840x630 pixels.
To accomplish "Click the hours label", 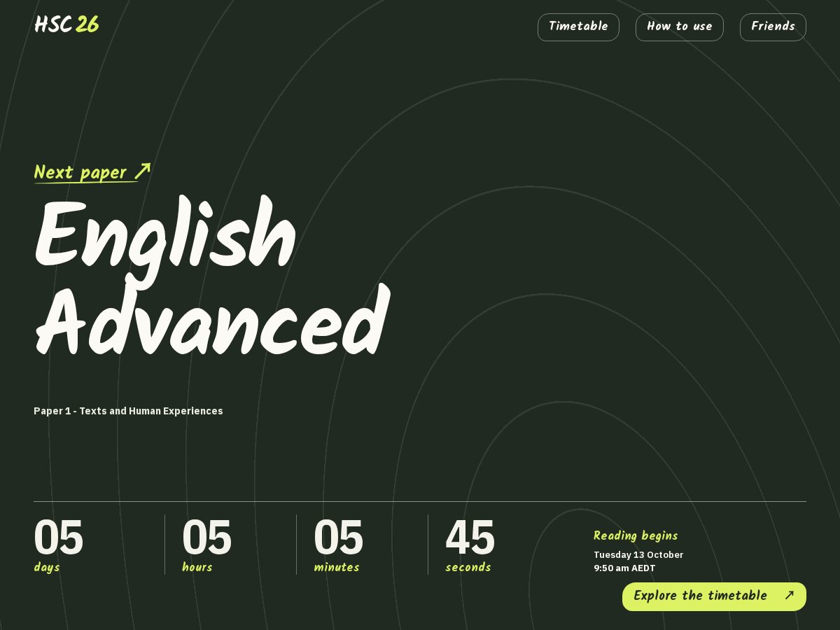I will [x=197, y=568].
